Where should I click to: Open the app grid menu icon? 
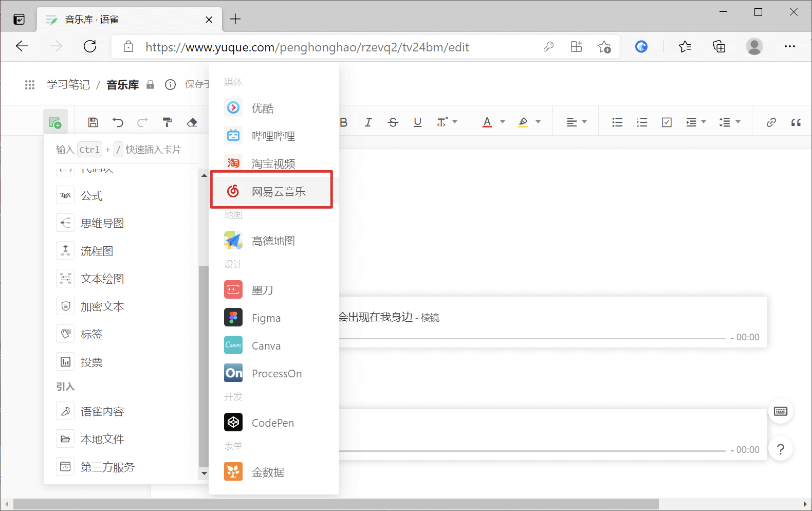(30, 85)
